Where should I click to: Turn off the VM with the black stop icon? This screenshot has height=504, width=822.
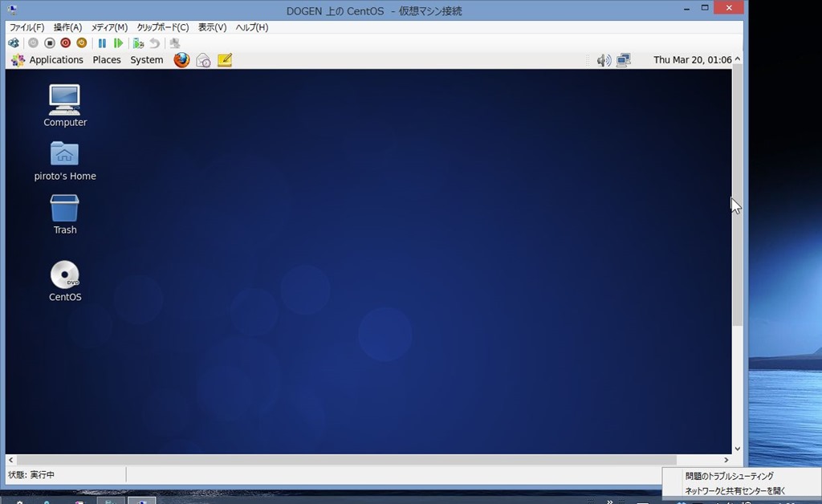coord(49,43)
